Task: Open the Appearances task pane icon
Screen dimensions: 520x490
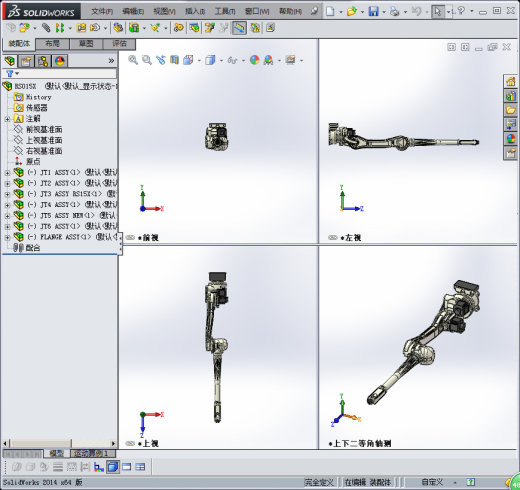Action: coord(510,139)
